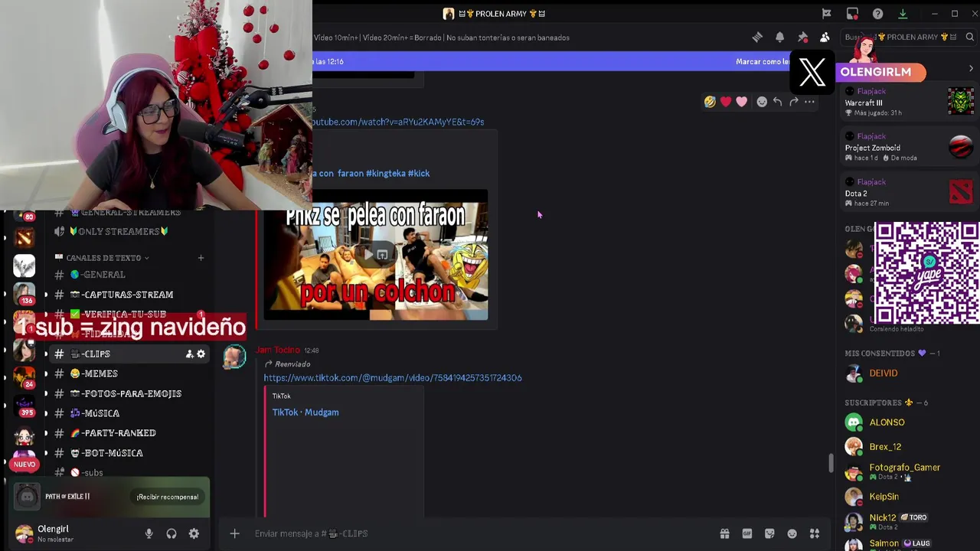React with the red heart
Image resolution: width=980 pixels, height=551 pixels.
[x=726, y=102]
